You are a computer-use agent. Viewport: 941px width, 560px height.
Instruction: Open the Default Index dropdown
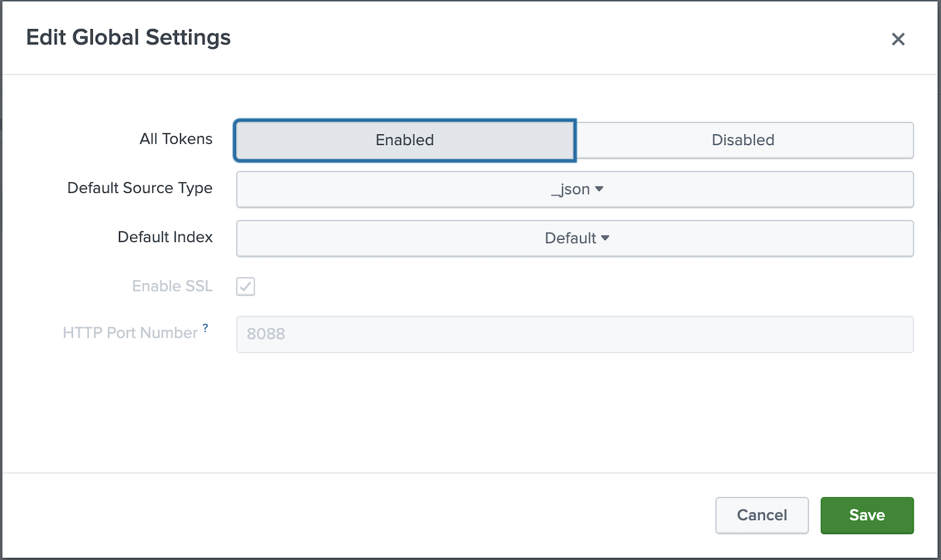(575, 238)
